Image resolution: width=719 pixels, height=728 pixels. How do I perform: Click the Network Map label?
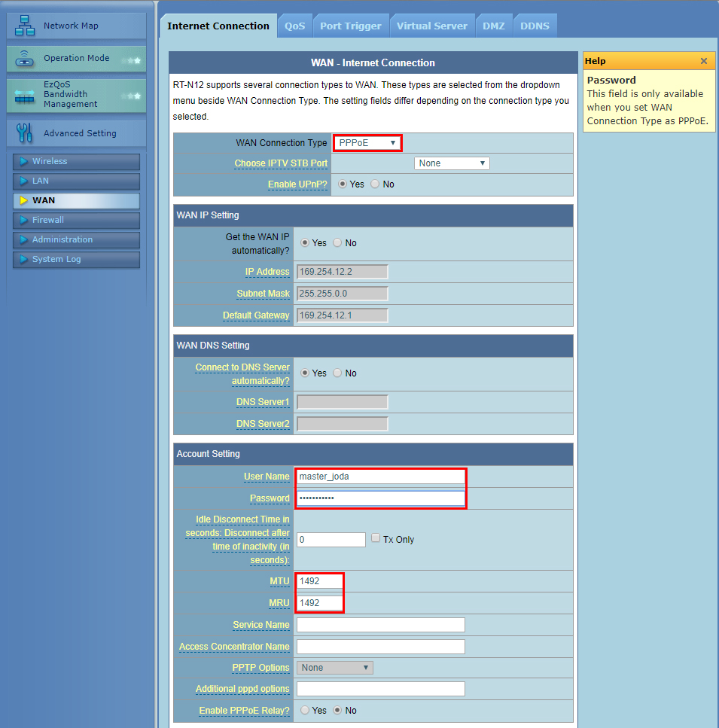tap(71, 26)
